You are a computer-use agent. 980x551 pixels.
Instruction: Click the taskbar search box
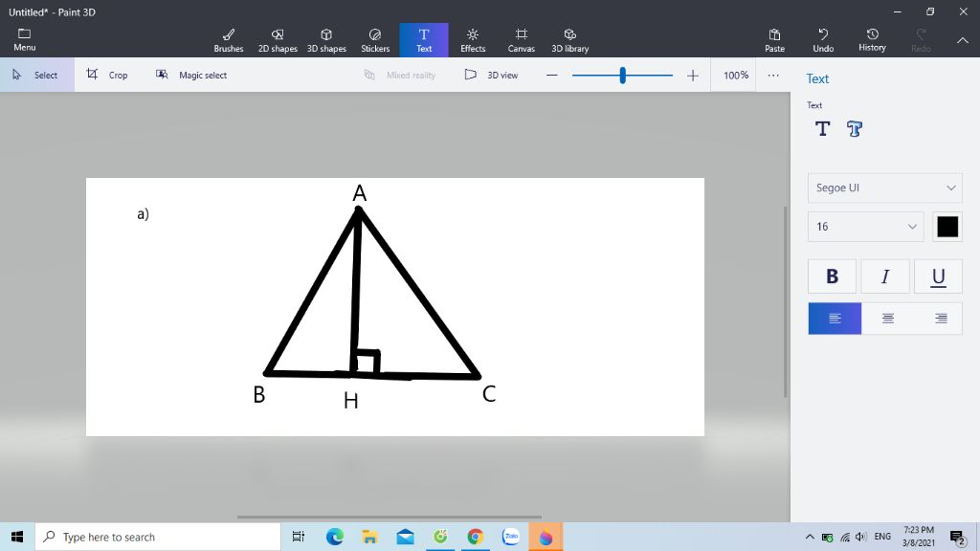pos(158,537)
